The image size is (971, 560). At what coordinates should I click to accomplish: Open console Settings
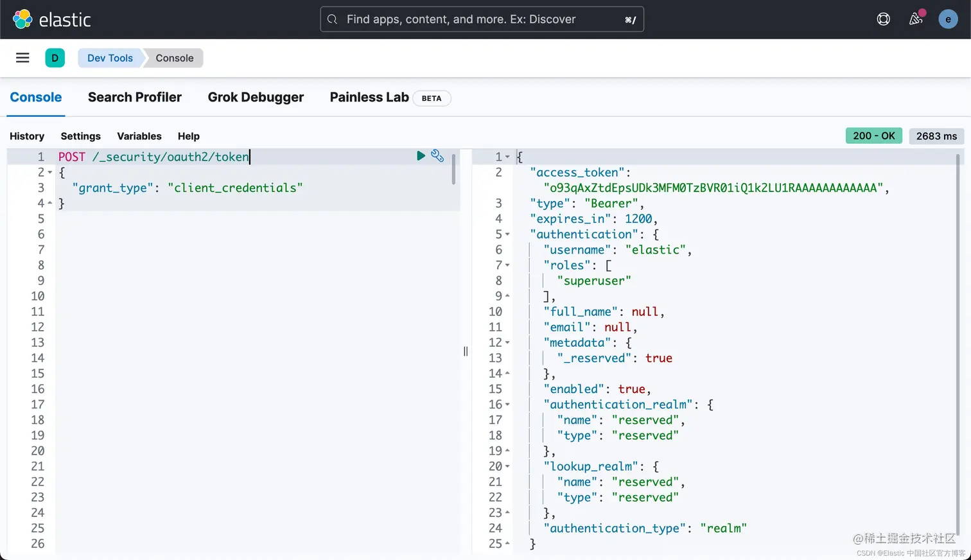point(80,136)
